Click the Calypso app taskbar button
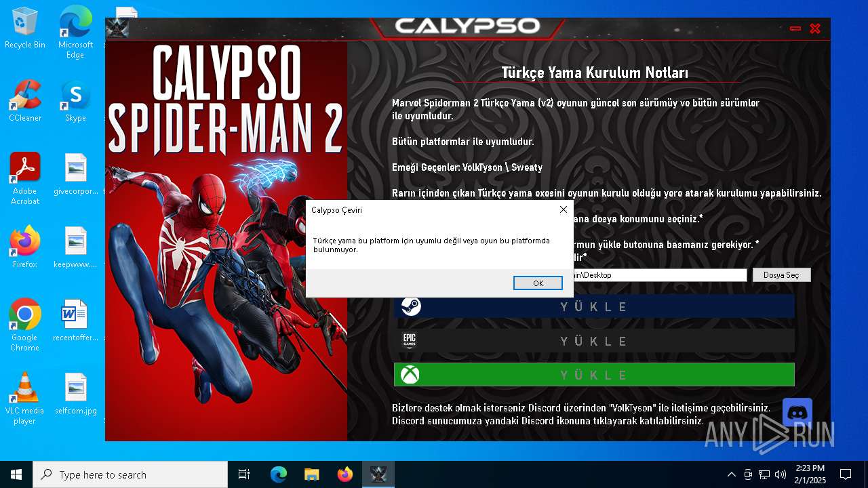The height and width of the screenshot is (488, 868). 378,474
